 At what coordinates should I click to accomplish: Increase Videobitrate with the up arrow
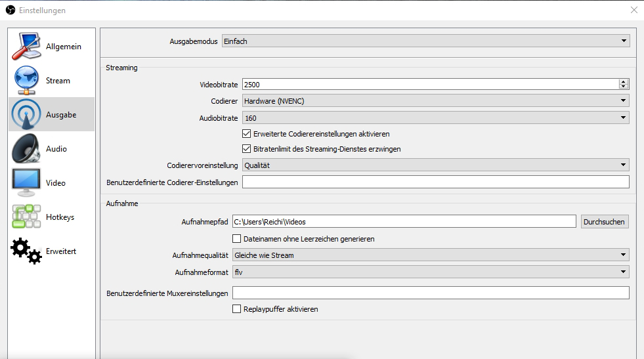624,81
